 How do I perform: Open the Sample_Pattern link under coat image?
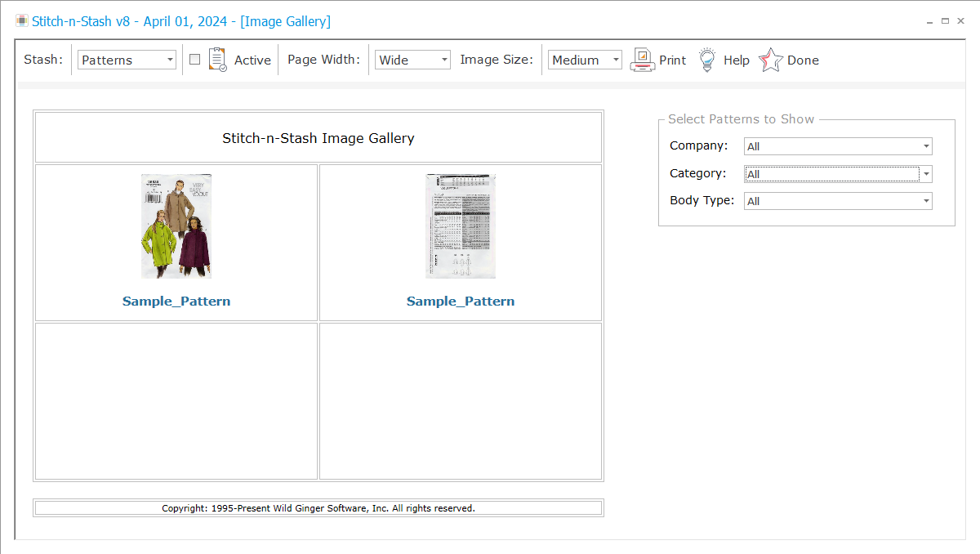click(x=176, y=301)
